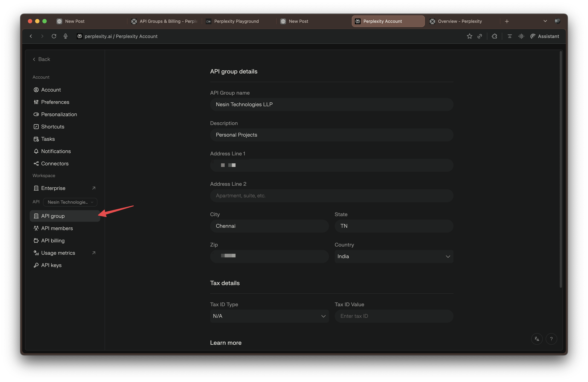
Task: Switch to the first New Post tab
Action: click(90, 21)
